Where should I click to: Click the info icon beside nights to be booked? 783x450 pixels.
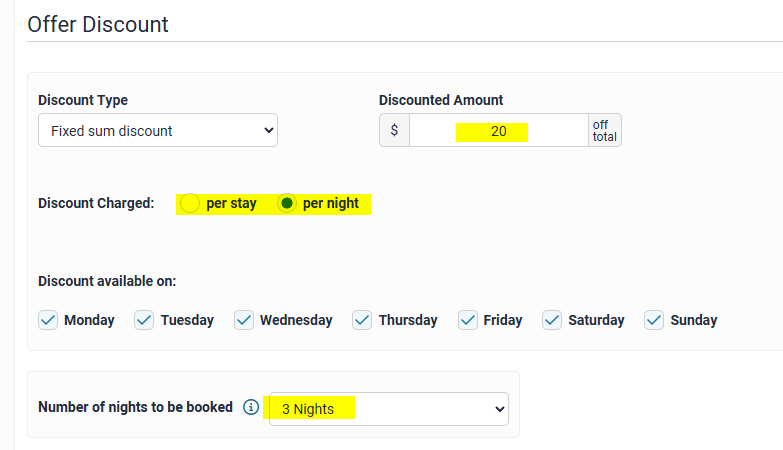(251, 408)
